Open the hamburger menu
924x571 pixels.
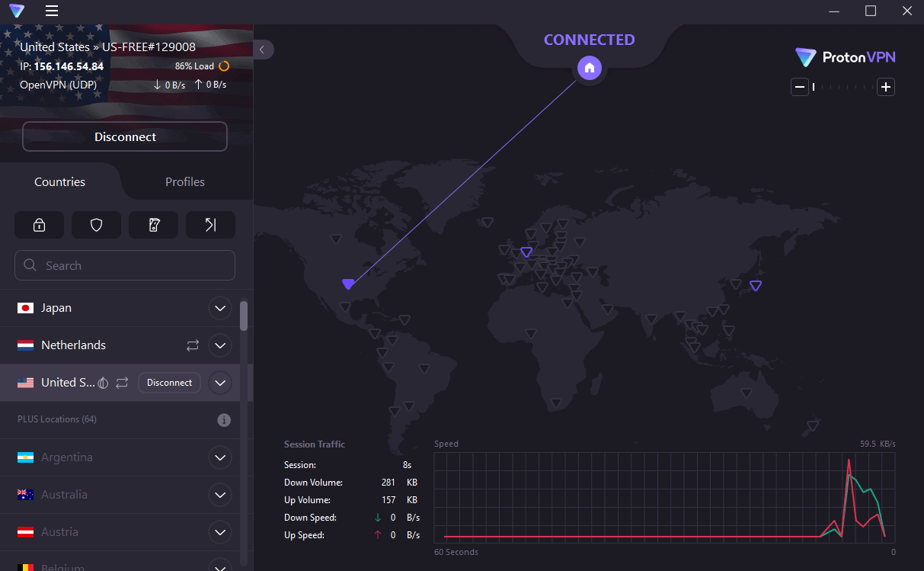point(51,11)
